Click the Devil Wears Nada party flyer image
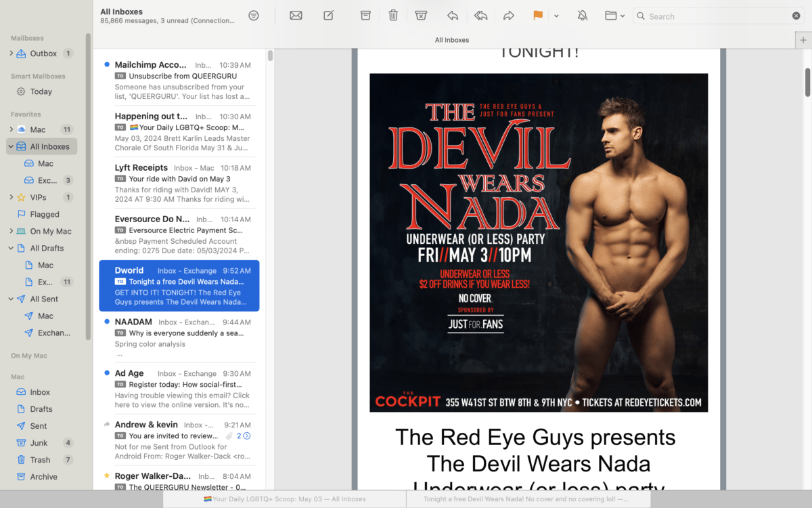 click(539, 242)
